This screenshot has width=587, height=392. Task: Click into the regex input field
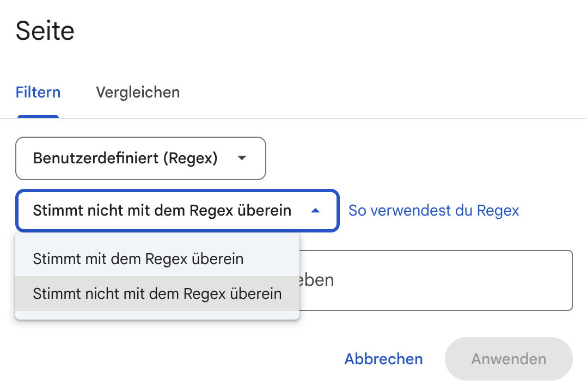tap(436, 280)
